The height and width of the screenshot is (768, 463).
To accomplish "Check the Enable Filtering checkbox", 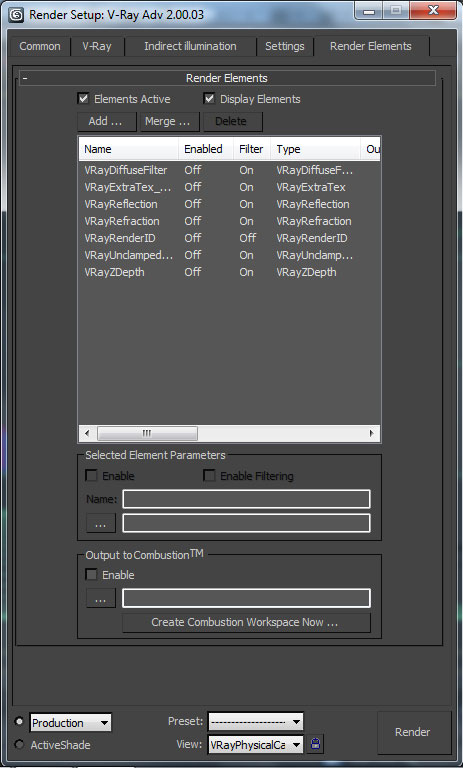I will coord(209,476).
